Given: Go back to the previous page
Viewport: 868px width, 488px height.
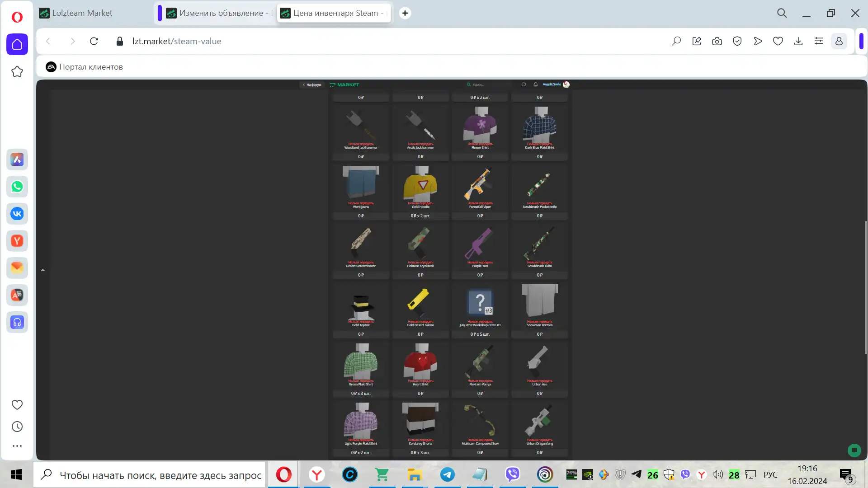Looking at the screenshot, I should pyautogui.click(x=48, y=41).
